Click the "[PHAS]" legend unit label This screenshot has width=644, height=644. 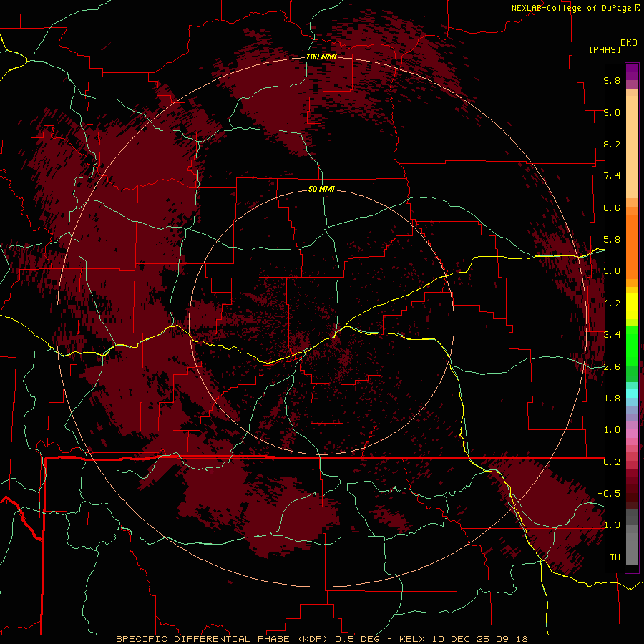pos(605,49)
